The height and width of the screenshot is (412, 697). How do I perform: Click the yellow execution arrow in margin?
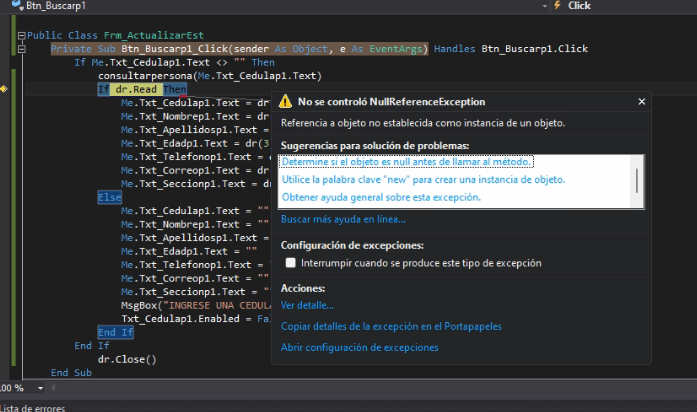click(x=4, y=89)
